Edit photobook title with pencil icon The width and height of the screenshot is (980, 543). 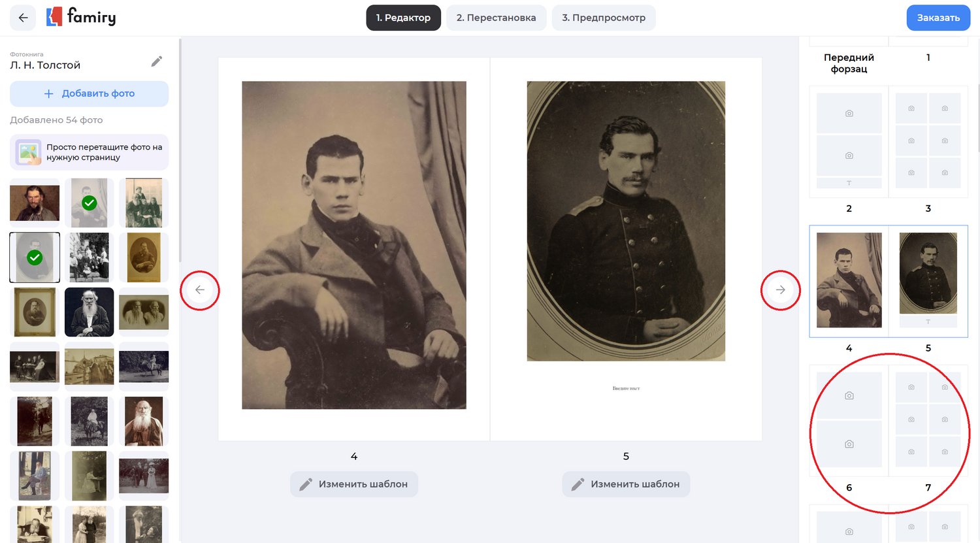[x=157, y=61]
